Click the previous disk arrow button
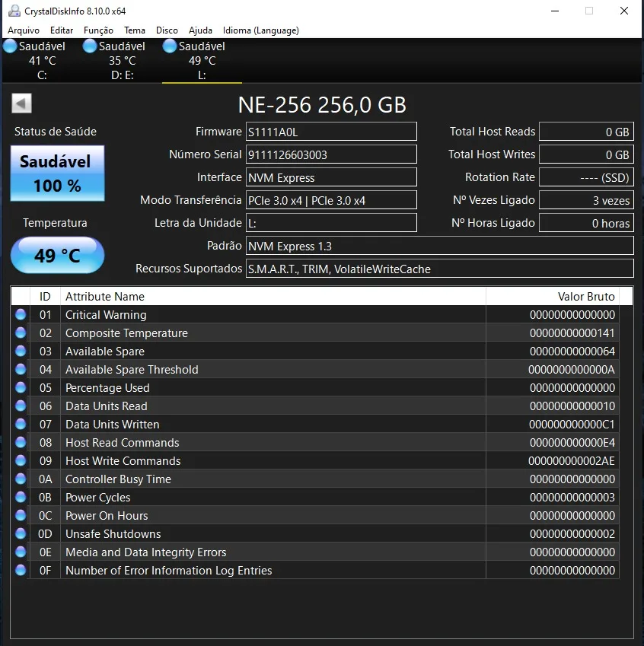 coord(21,103)
